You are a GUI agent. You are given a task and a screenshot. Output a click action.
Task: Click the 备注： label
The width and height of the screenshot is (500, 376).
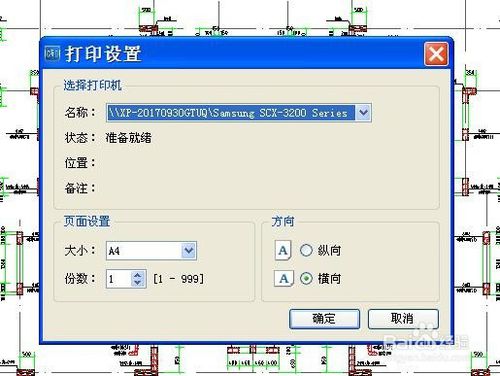click(x=80, y=188)
